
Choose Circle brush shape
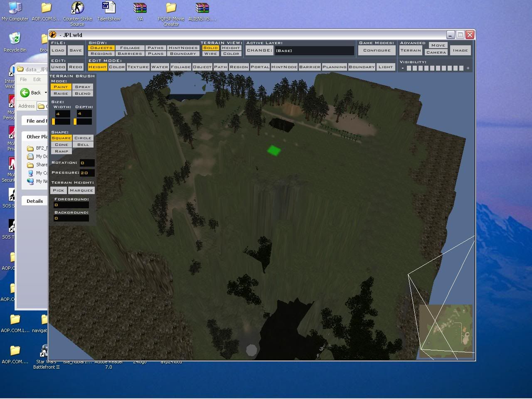[83, 138]
